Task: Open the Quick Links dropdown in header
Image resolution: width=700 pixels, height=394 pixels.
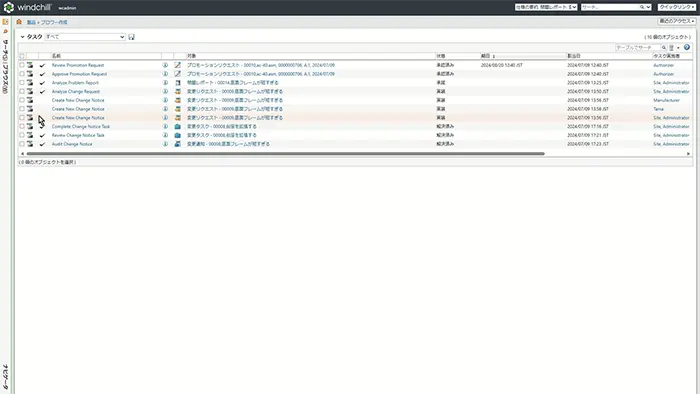Action: (x=677, y=7)
